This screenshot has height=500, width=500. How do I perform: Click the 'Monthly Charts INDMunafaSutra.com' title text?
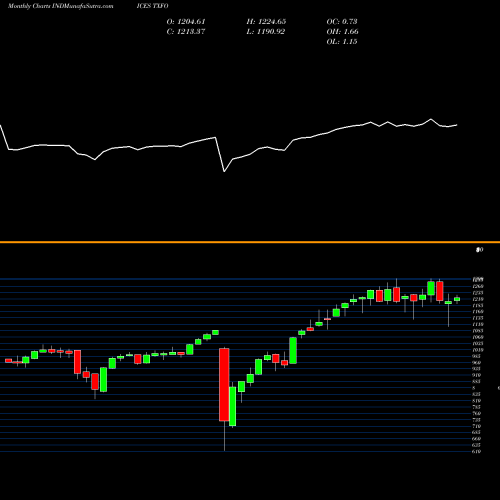pos(60,6)
